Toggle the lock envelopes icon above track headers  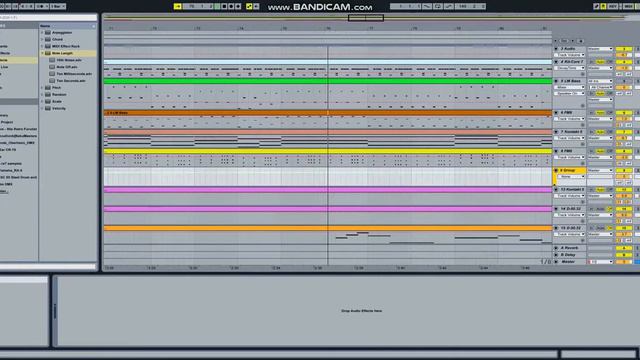[580, 41]
